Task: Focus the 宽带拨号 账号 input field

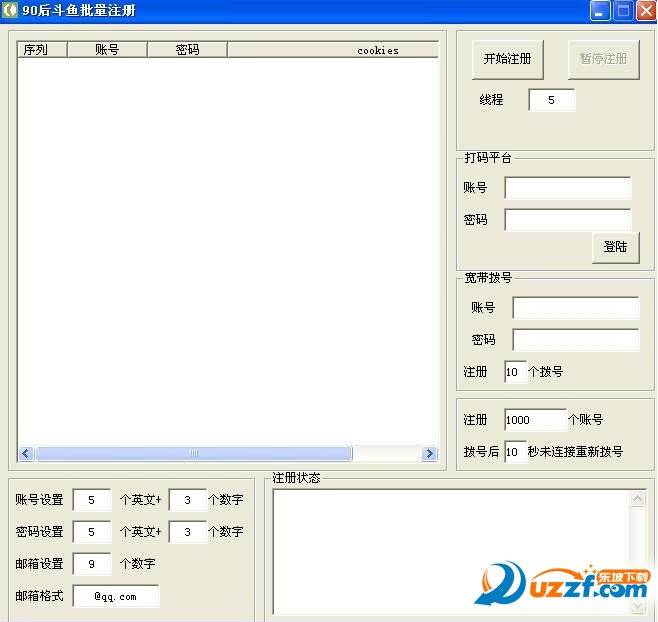Action: click(576, 308)
